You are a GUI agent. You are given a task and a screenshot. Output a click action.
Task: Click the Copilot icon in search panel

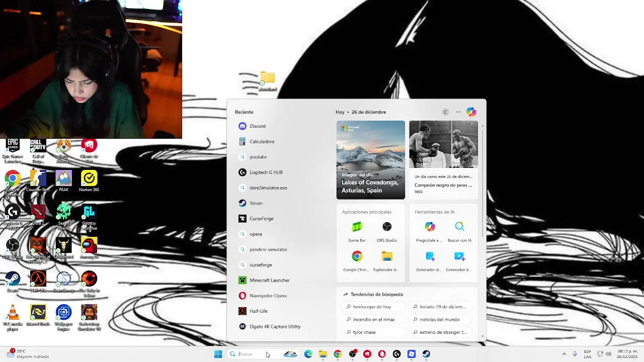[x=471, y=112]
